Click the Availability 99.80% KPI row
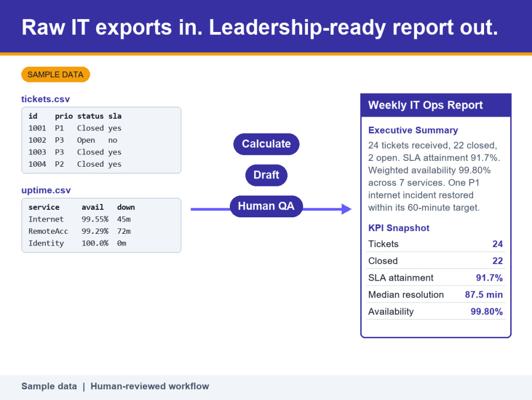Viewport: 532px width, 400px height. click(436, 312)
